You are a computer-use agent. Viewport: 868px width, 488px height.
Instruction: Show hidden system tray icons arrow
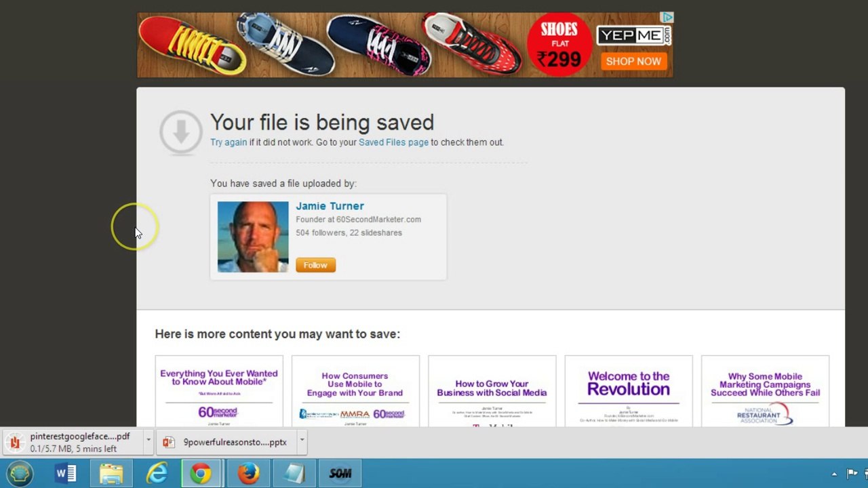(x=835, y=474)
